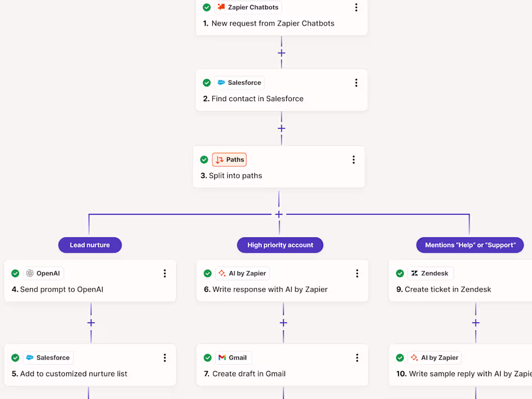Click the AI by Zapier icon in step 6

[222, 273]
